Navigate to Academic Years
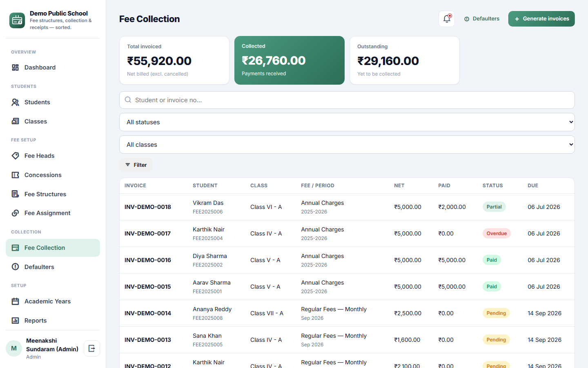The image size is (588, 368). click(x=53, y=301)
